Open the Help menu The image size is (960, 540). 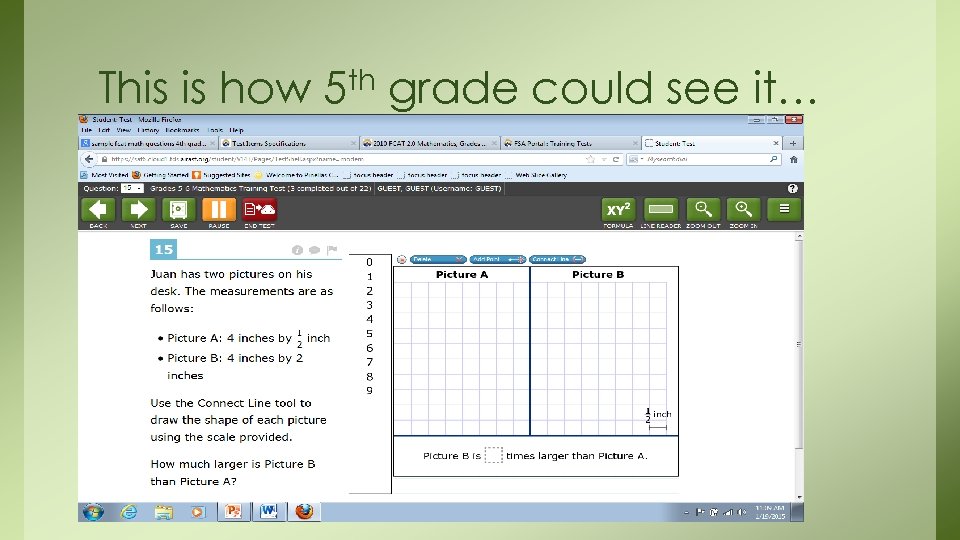236,130
